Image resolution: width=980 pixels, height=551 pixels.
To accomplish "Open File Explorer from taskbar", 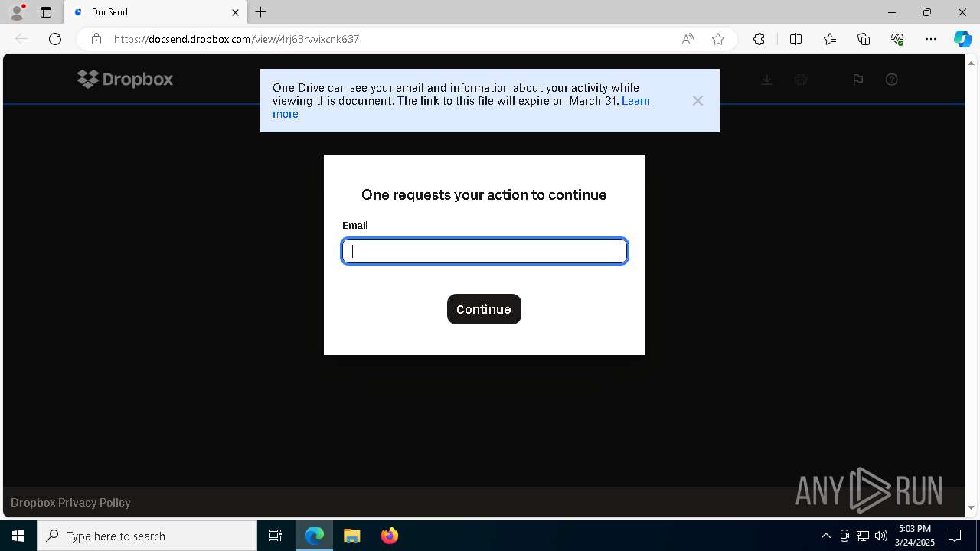I will point(352,536).
